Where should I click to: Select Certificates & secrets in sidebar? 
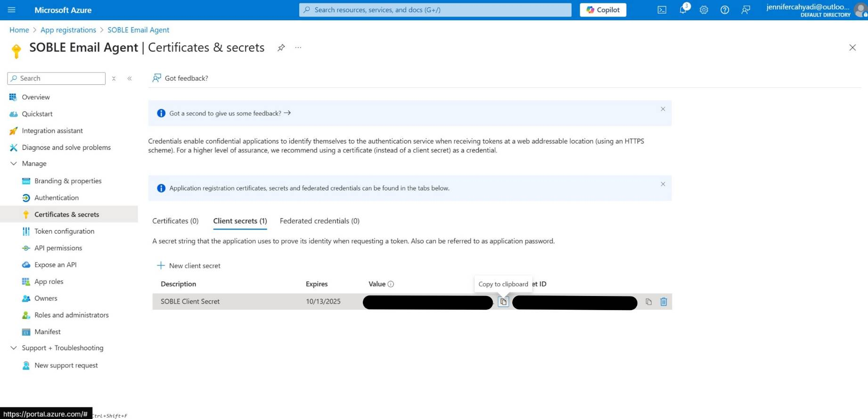tap(66, 214)
